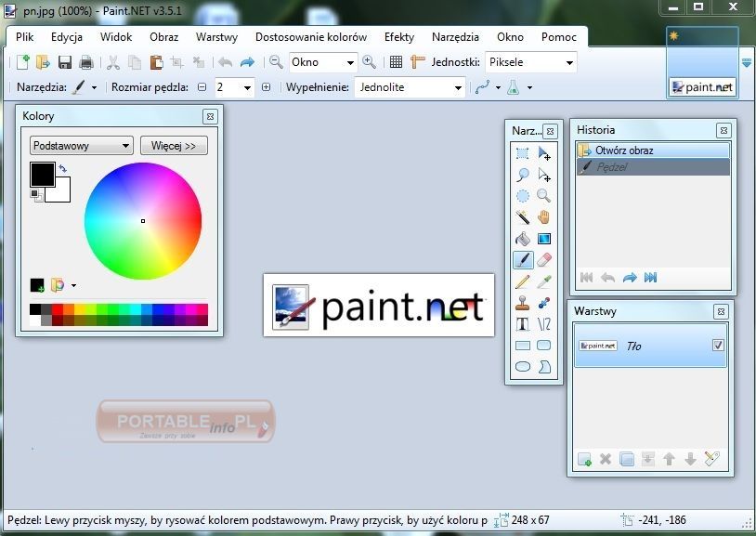Viewport: 756px width, 536px height.
Task: Activate the Text tool
Action: (523, 323)
